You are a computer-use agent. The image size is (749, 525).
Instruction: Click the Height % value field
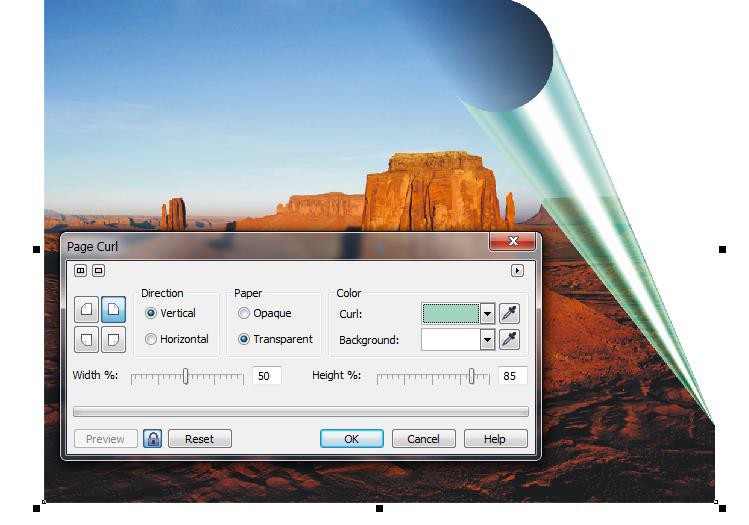point(513,376)
